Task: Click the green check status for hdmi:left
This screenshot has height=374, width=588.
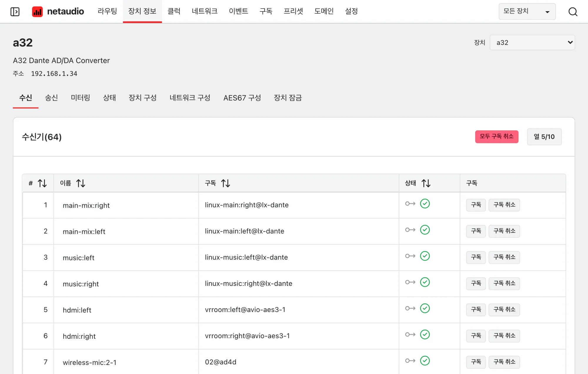Action: click(x=425, y=308)
